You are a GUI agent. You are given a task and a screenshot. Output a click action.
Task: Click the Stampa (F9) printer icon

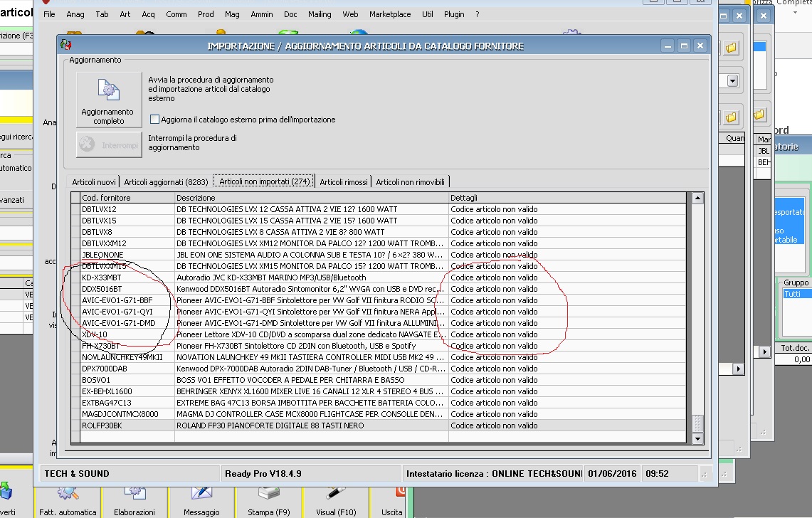click(269, 493)
